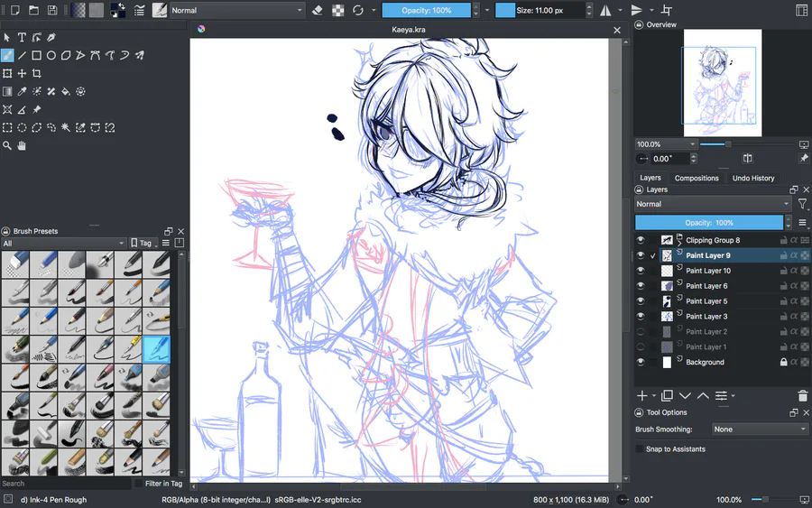Click the reload brush preset icon
Image resolution: width=812 pixels, height=508 pixels.
click(x=358, y=10)
